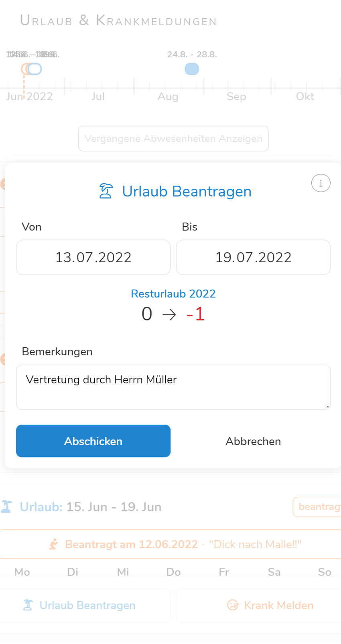The image size is (341, 644).
Task: Click the palm icon beside Urlaub: 15. Jun
Action: click(x=6, y=506)
